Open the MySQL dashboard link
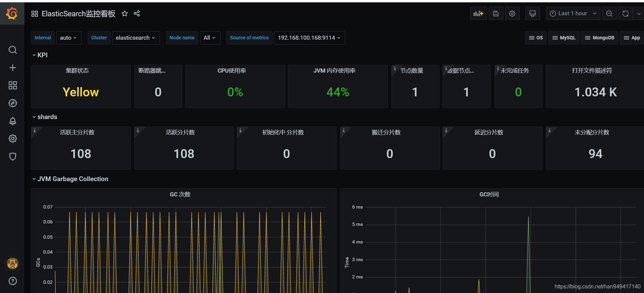The image size is (644, 293). click(564, 38)
